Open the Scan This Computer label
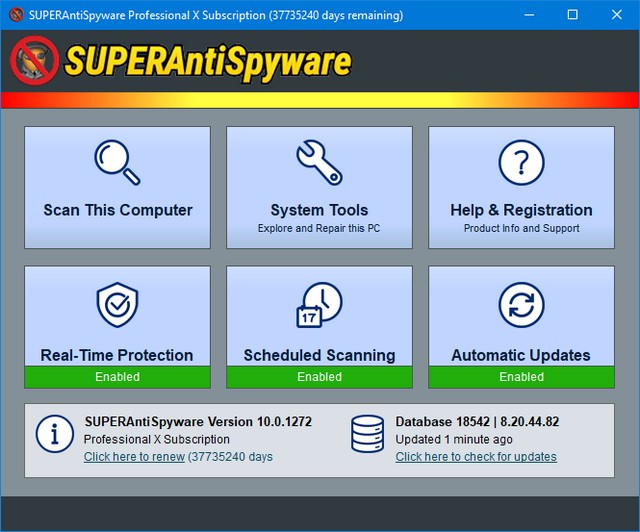Viewport: 640px width, 532px height. click(117, 210)
